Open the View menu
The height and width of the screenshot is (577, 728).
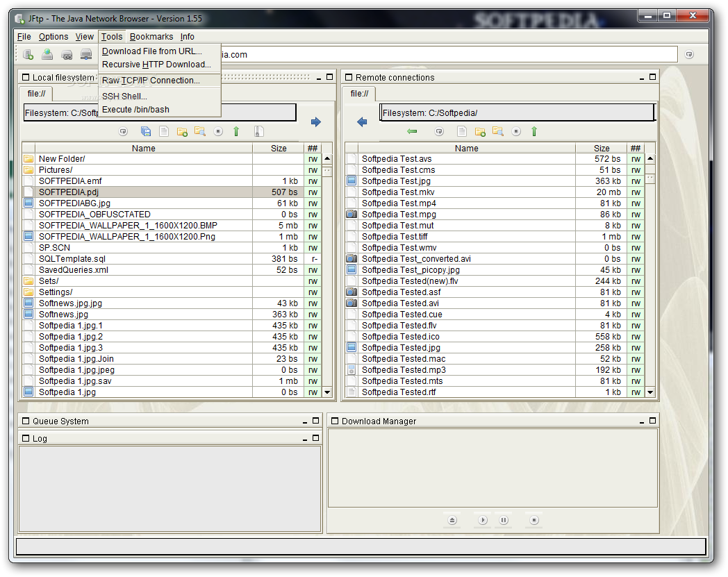(85, 37)
